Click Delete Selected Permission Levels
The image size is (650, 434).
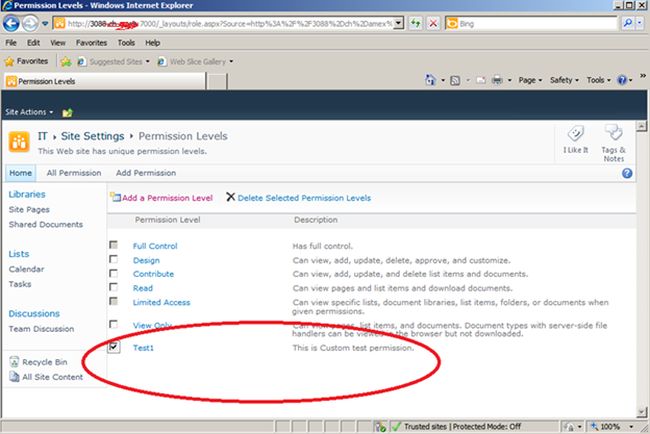[x=304, y=198]
